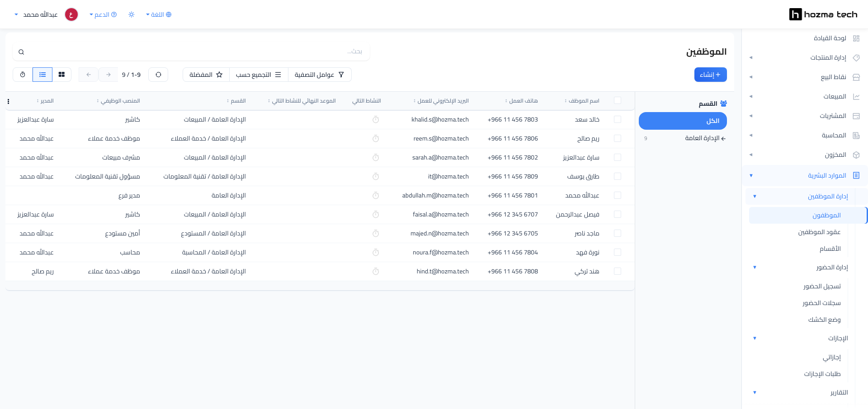This screenshot has width=868, height=409.
Task: Click activity clock icon for reem.s row
Action: 376,139
